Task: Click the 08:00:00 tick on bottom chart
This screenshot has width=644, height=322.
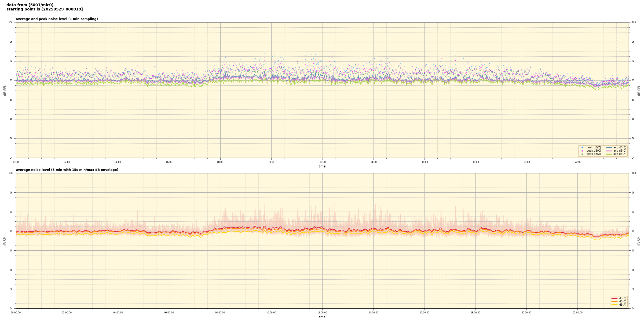Action: [x=220, y=313]
